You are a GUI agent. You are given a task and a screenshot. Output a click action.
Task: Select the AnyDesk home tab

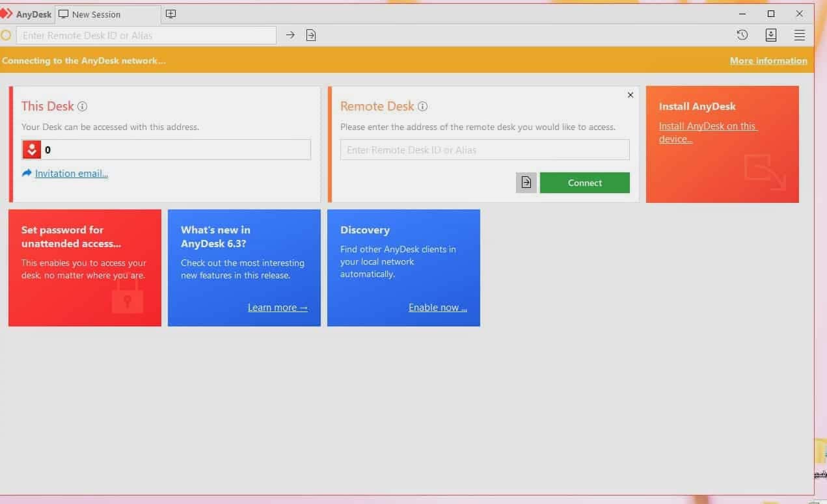tap(27, 14)
